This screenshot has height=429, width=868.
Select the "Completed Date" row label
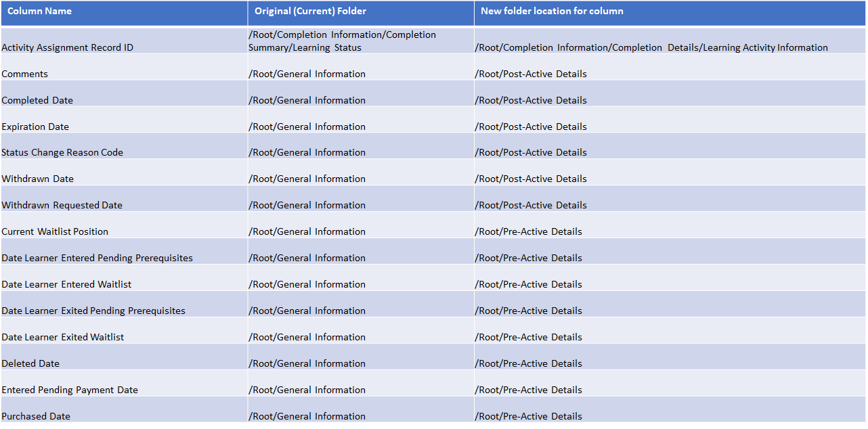(x=37, y=100)
